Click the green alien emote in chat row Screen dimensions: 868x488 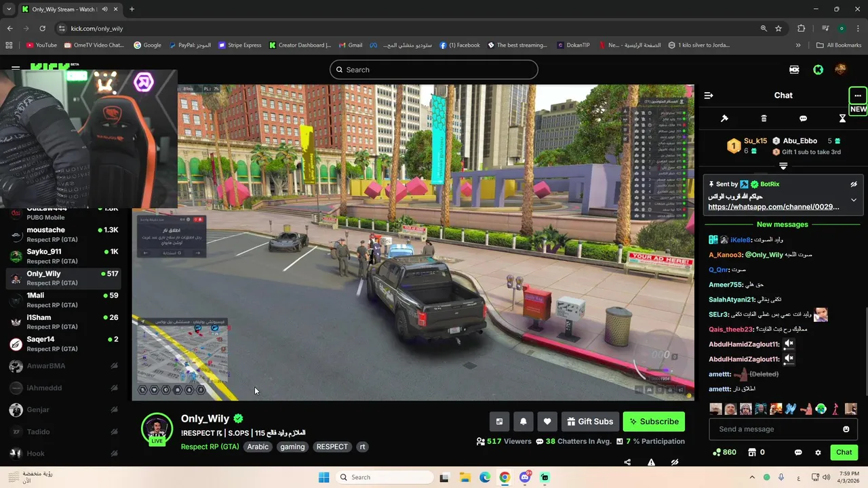tap(821, 409)
